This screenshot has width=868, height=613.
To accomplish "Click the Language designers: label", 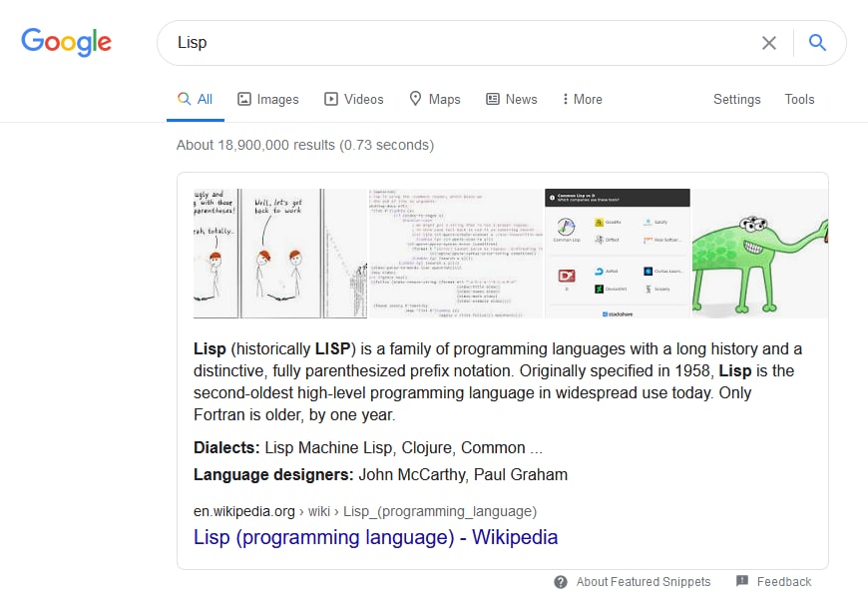I will [x=273, y=474].
